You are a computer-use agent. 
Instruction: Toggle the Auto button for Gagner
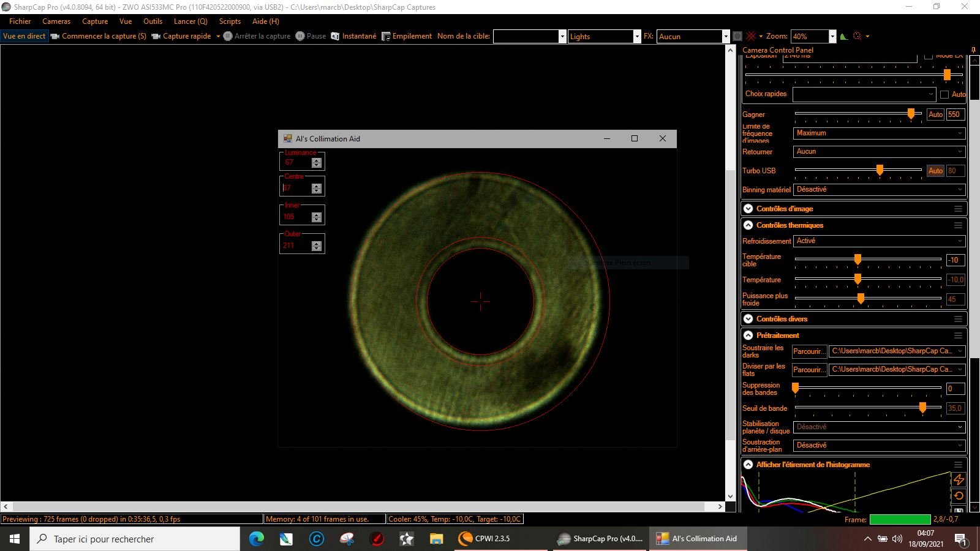(935, 114)
